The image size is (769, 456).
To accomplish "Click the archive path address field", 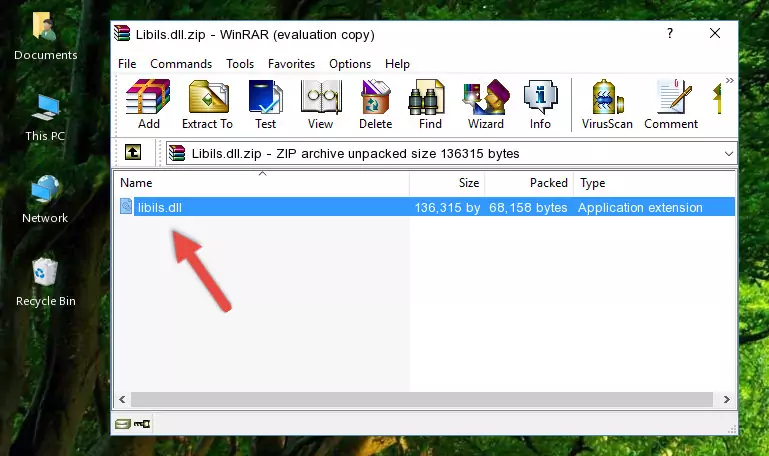I will [451, 153].
